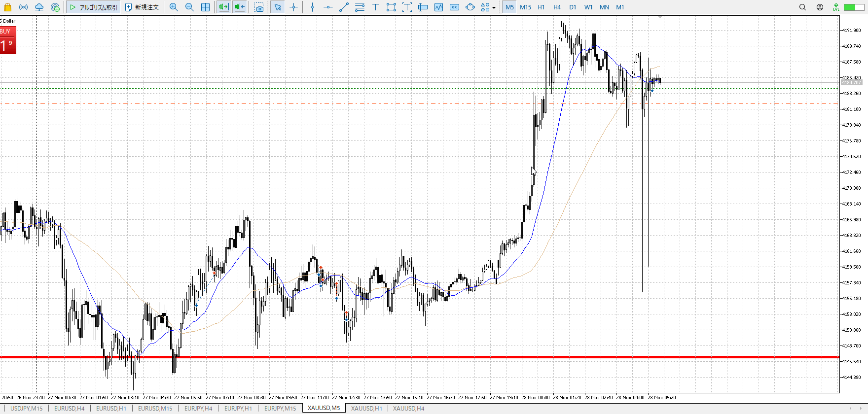Switch chart timeframe to D1
The width and height of the screenshot is (868, 414).
(x=573, y=7)
